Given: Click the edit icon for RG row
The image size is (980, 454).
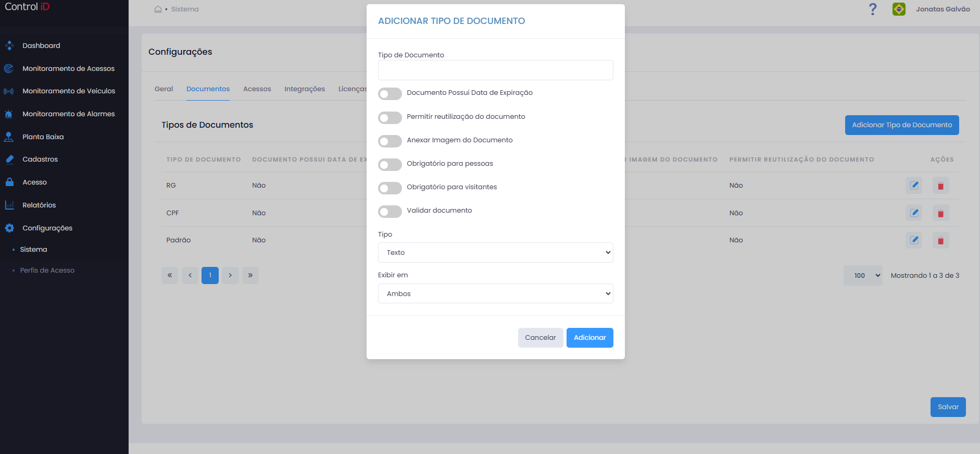Looking at the screenshot, I should (x=914, y=185).
